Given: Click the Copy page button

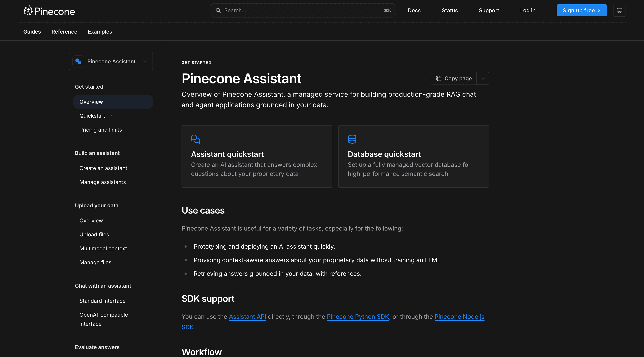Looking at the screenshot, I should click(x=453, y=79).
